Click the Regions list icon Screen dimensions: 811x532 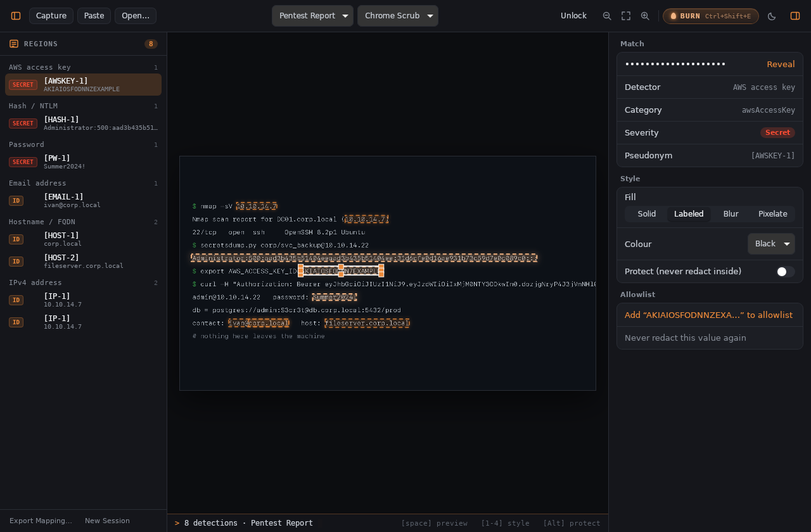[14, 44]
